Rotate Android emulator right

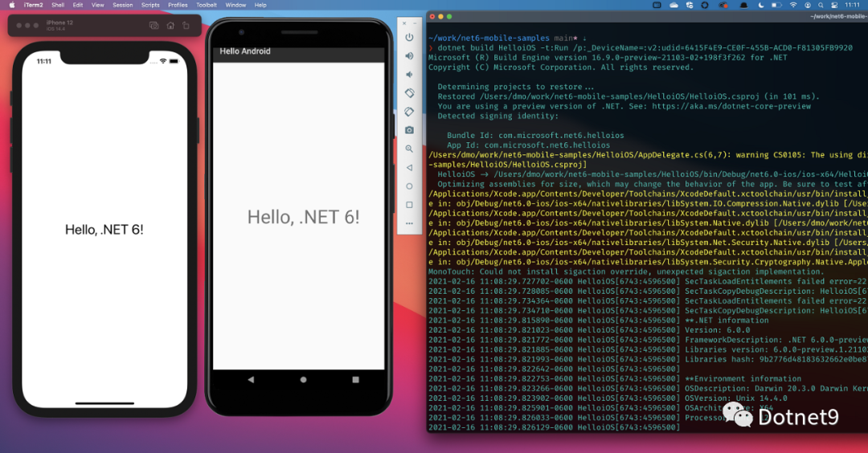pyautogui.click(x=409, y=112)
